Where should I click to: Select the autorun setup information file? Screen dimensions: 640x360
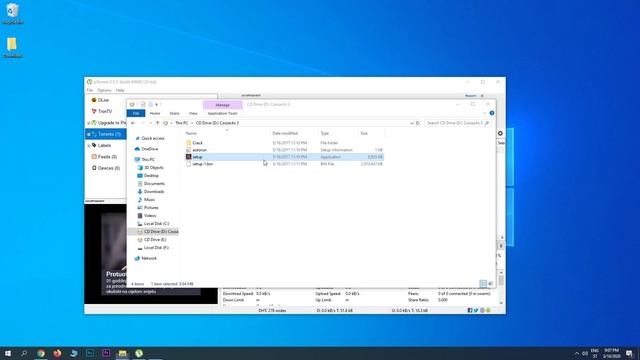[x=200, y=150]
